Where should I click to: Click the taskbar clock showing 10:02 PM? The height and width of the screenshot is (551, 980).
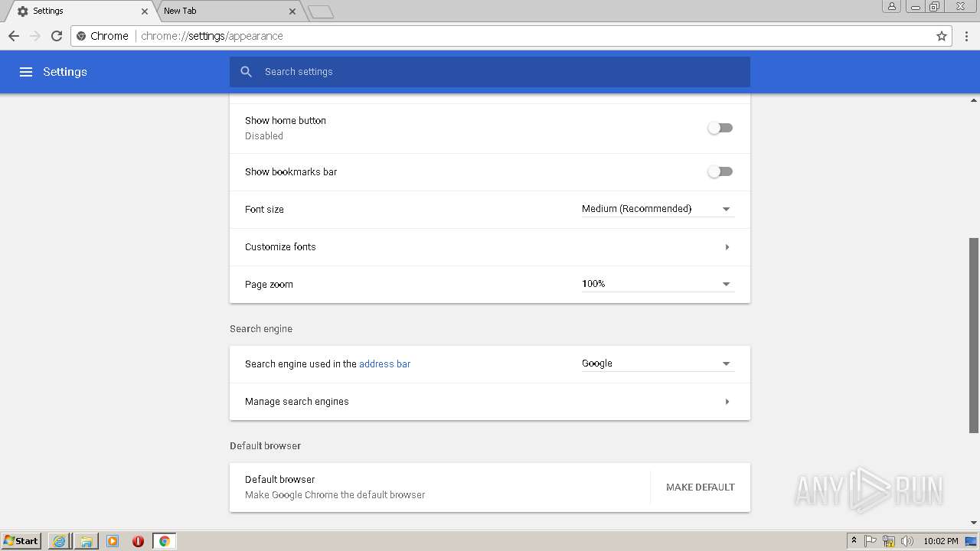(x=940, y=541)
